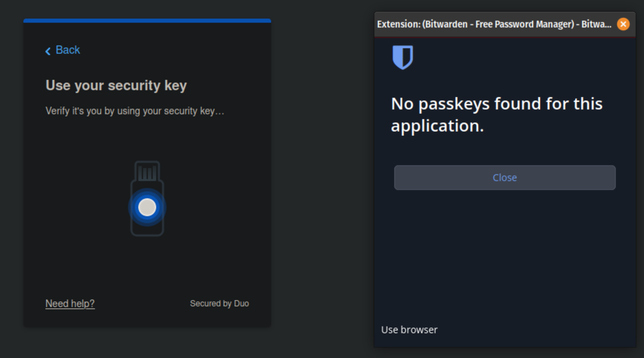
Task: Go back using the Back link
Action: [63, 50]
